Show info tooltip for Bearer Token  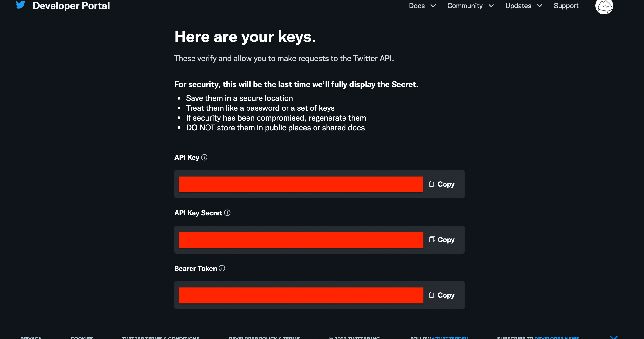222,268
